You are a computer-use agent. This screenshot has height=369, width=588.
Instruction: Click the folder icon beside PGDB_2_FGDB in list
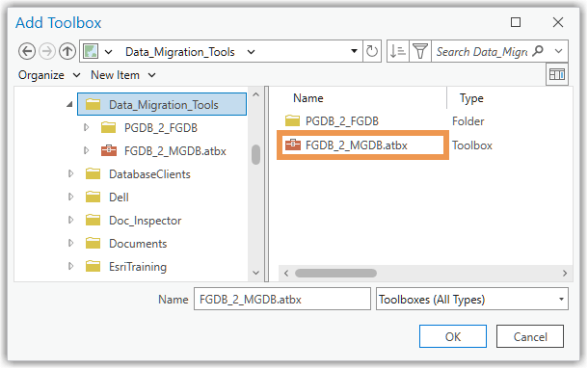[292, 120]
